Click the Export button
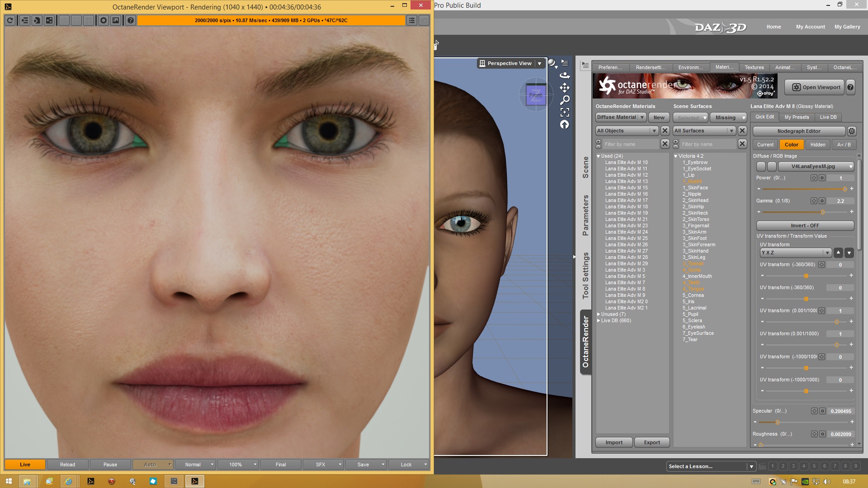This screenshot has width=868, height=488. coord(651,442)
